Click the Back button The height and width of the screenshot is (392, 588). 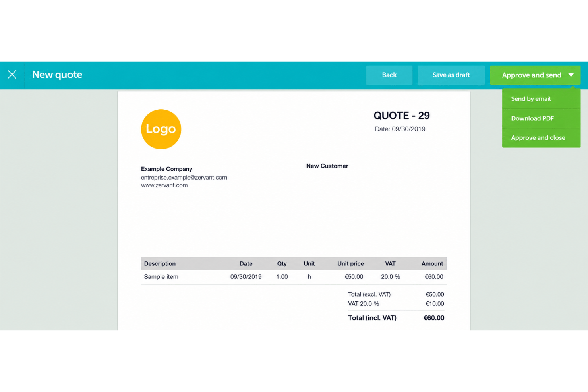pos(389,75)
